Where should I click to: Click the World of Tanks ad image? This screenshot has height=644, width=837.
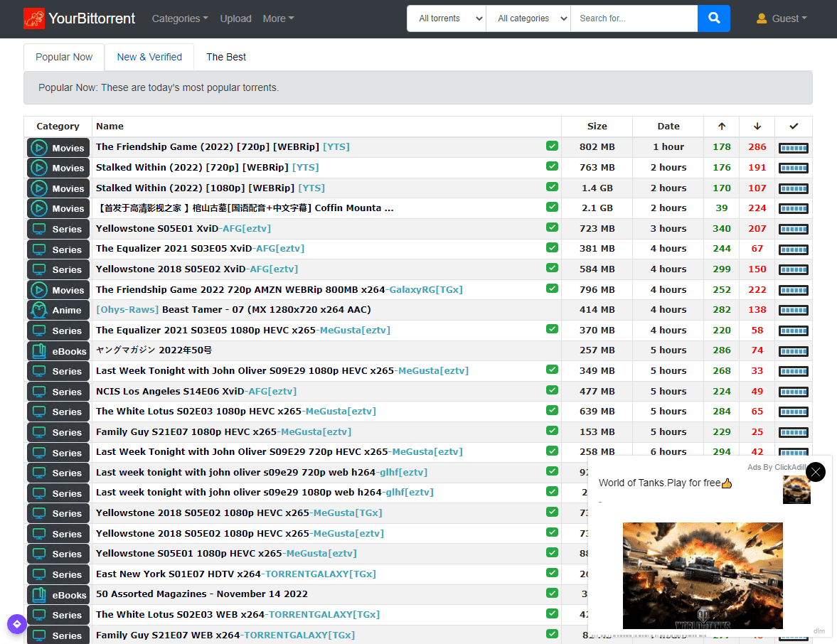point(703,576)
